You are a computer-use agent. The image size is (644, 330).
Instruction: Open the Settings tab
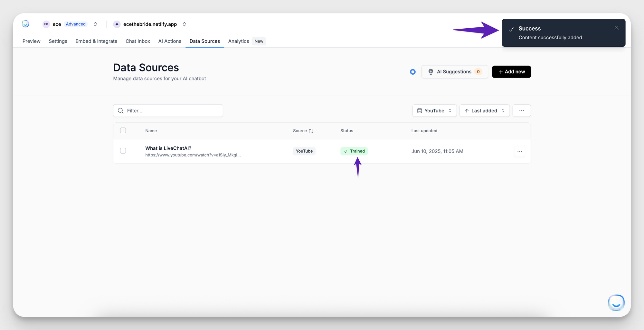pyautogui.click(x=58, y=41)
